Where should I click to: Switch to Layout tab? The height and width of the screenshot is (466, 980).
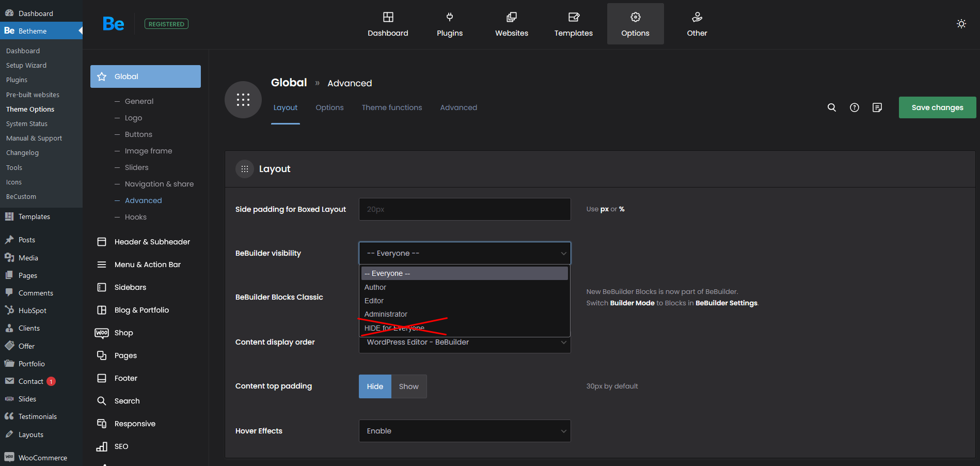point(286,107)
